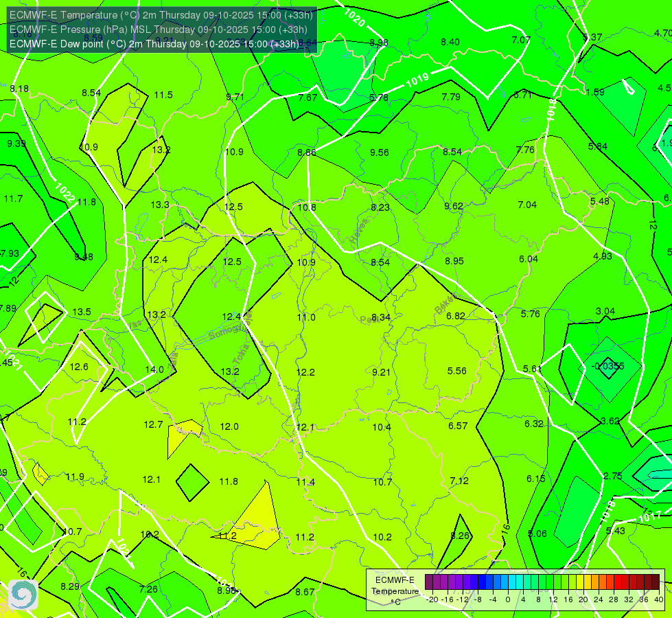Click the 4.93 grid value
The image size is (672, 618).
pyautogui.click(x=603, y=256)
